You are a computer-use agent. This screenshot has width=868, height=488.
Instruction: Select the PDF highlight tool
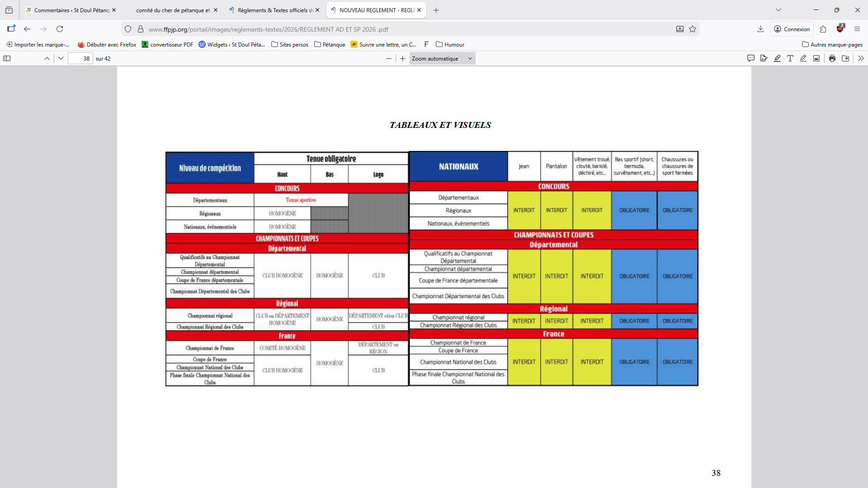(777, 58)
